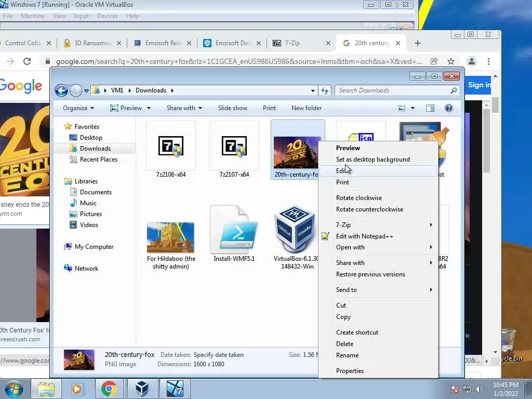Expand the 7-Zip submenu

[x=378, y=224]
